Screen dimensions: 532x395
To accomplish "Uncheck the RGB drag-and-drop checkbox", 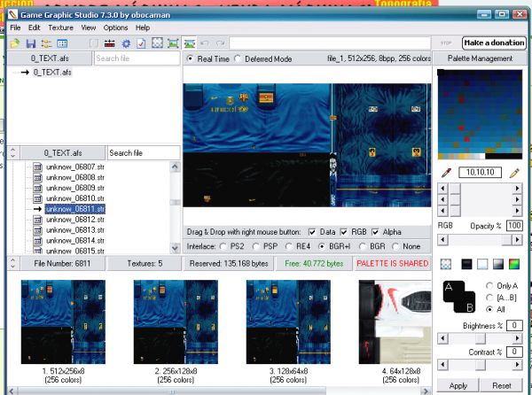I will point(344,232).
